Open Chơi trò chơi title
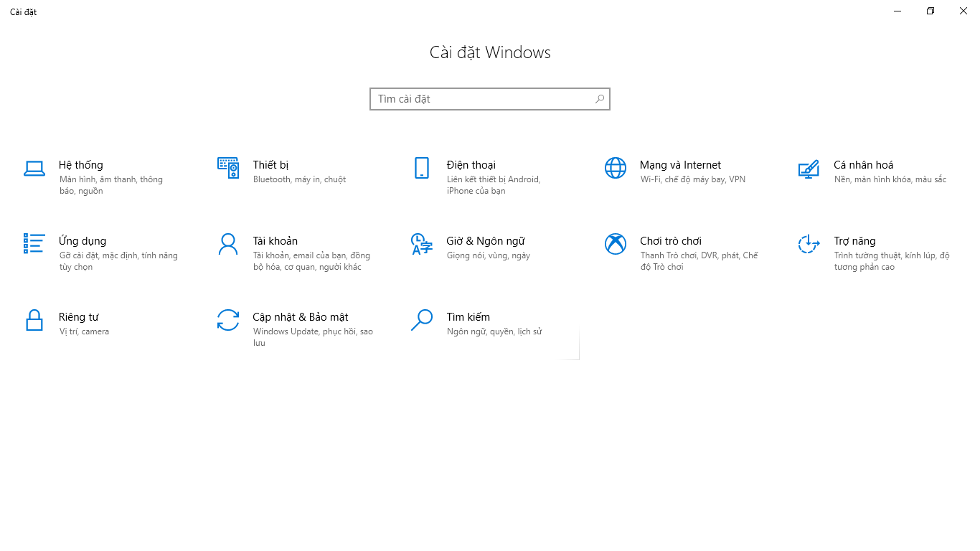This screenshot has width=980, height=551. click(x=671, y=241)
